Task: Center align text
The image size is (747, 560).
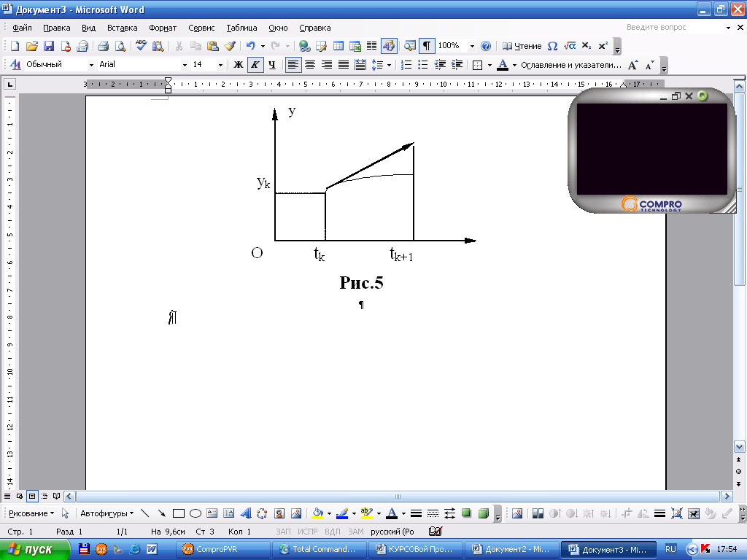Action: (309, 65)
